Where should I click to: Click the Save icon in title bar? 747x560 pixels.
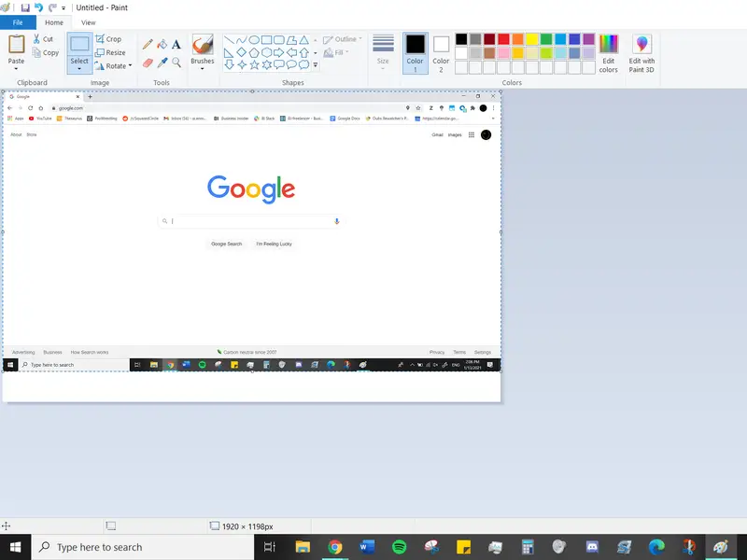[25, 7]
